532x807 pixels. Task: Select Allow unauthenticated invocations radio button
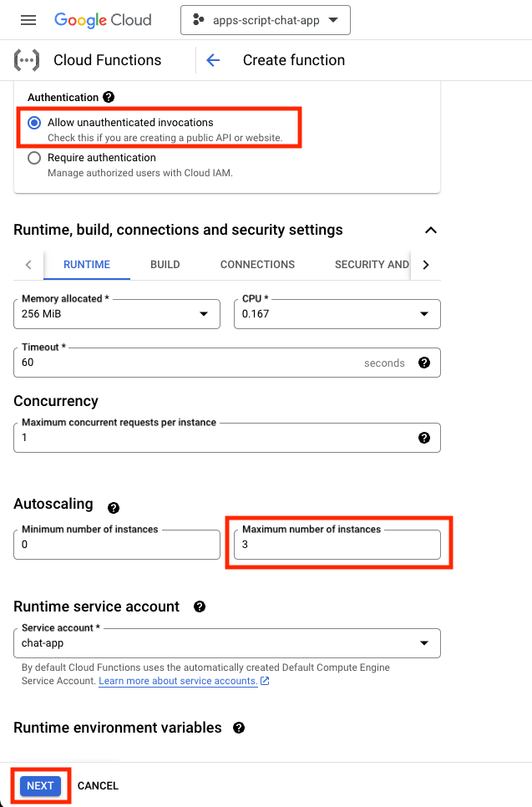point(34,123)
